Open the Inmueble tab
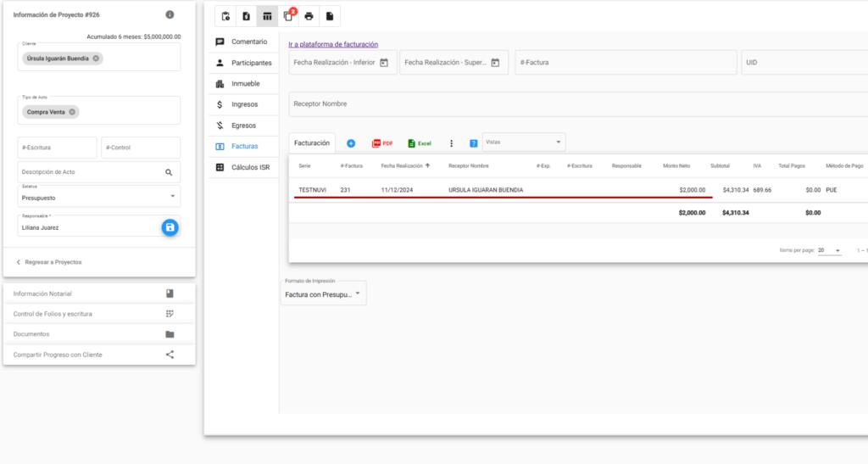Image resolution: width=868 pixels, height=464 pixels. pyautogui.click(x=243, y=84)
